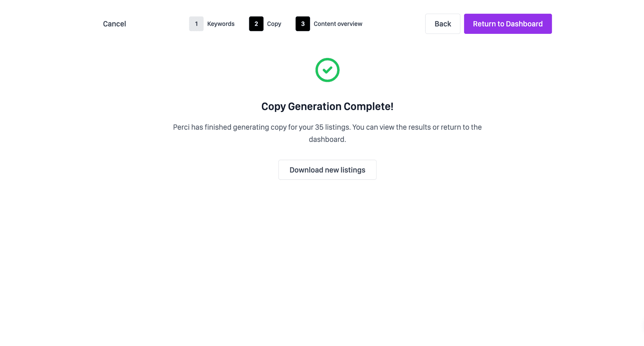The height and width of the screenshot is (346, 644).
Task: Select the step 2 number badge
Action: coord(256,24)
